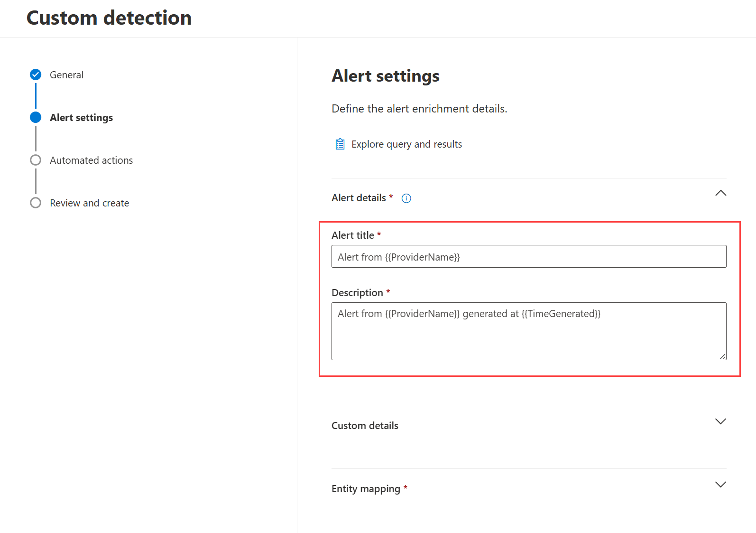Click the clipboard icon beside Explore query
This screenshot has height=533, width=756.
pyautogui.click(x=340, y=144)
